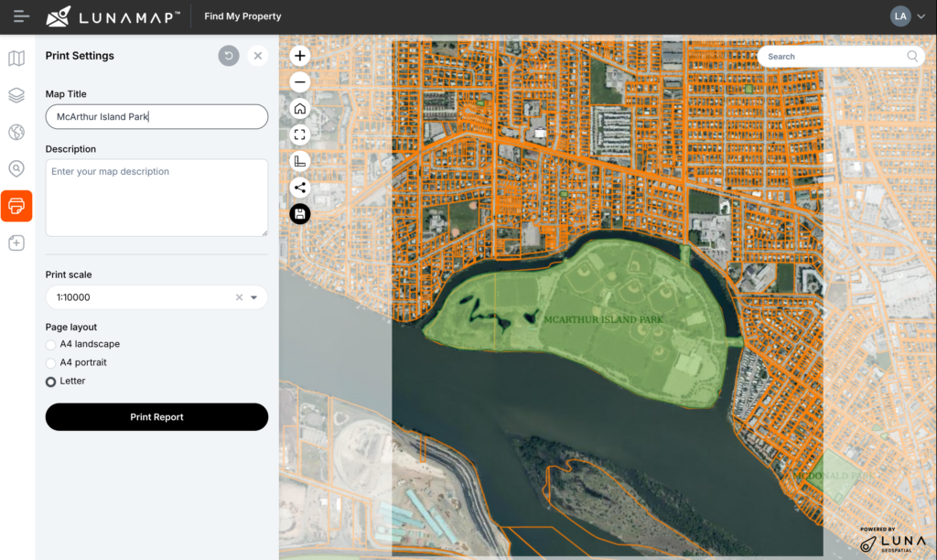Click the search magnifier icon
Screen dimensions: 937x560
click(x=912, y=56)
